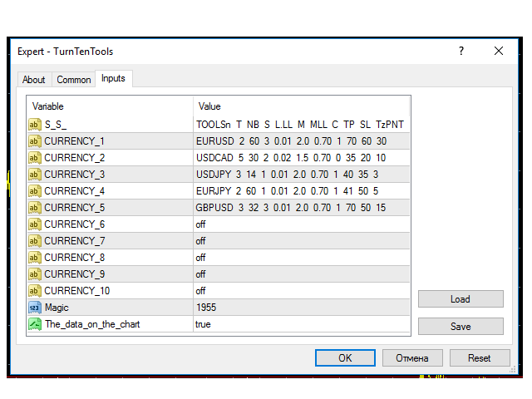The height and width of the screenshot is (399, 532).
Task: Edit the USDCAD value of CURRENCY_2
Action: [x=291, y=158]
